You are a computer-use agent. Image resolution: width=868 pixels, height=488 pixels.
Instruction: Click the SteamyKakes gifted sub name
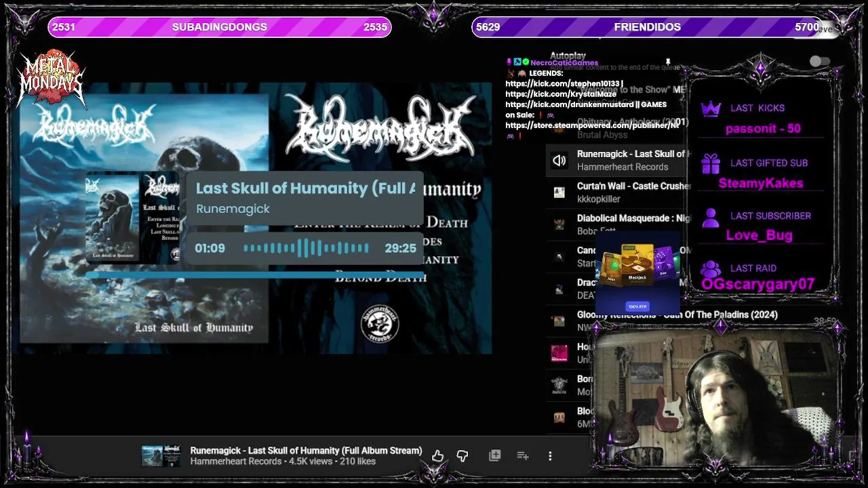click(x=761, y=183)
